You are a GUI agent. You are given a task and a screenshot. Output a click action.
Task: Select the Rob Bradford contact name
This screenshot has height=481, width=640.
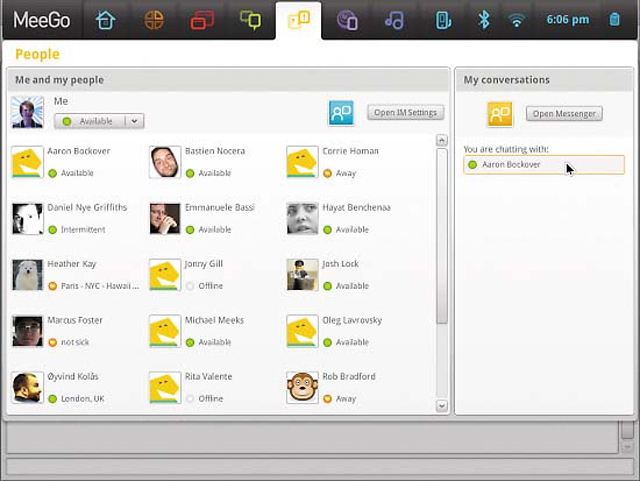pos(349,376)
